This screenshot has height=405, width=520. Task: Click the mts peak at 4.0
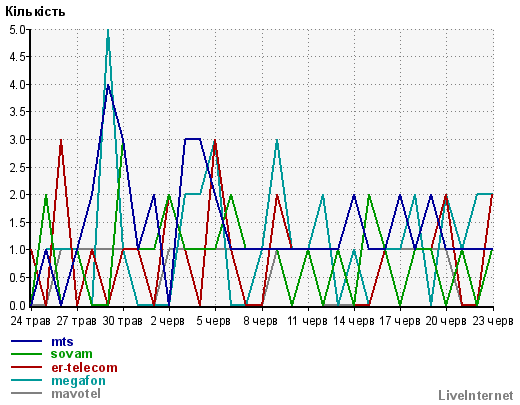pos(108,85)
